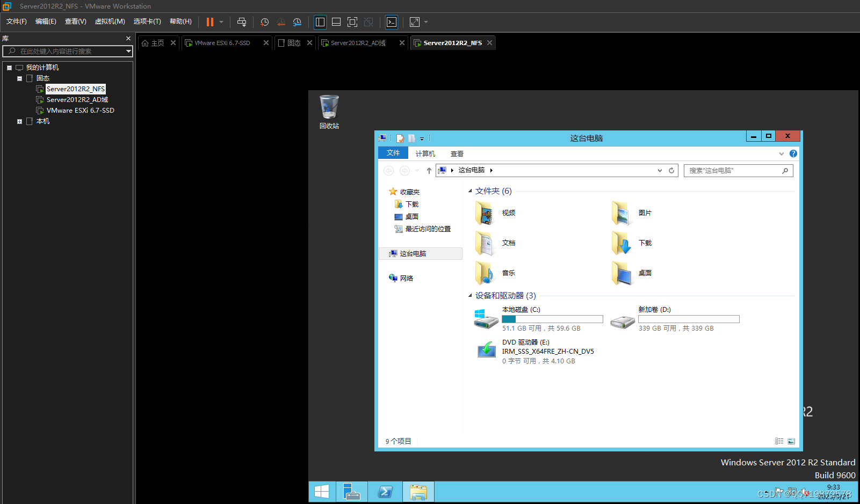Image resolution: width=860 pixels, height=504 pixels.
Task: Collapse the 我的计算机 tree node
Action: click(10, 68)
